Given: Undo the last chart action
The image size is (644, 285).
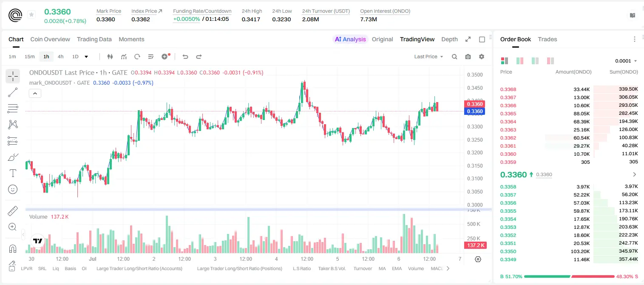Looking at the screenshot, I should [185, 57].
